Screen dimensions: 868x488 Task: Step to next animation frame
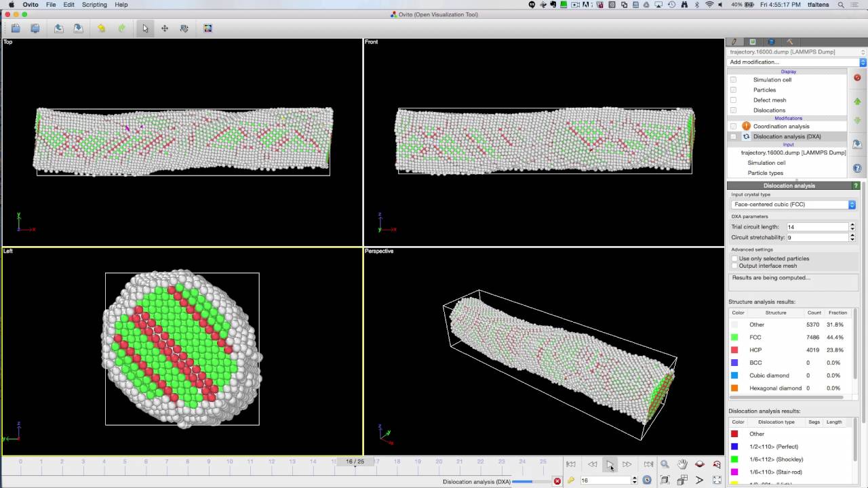627,464
